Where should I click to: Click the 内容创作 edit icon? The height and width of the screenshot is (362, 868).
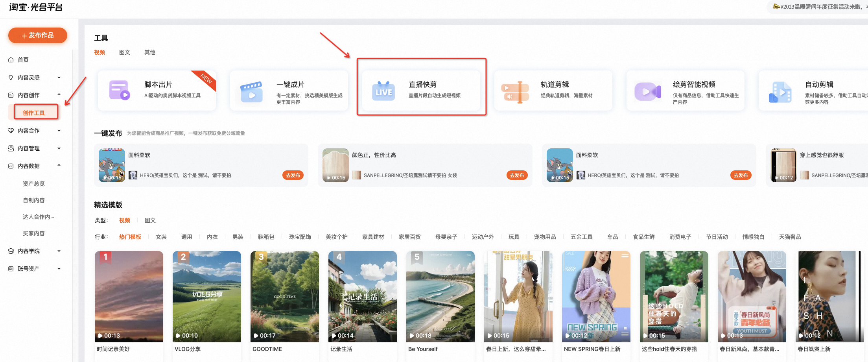[x=11, y=95]
